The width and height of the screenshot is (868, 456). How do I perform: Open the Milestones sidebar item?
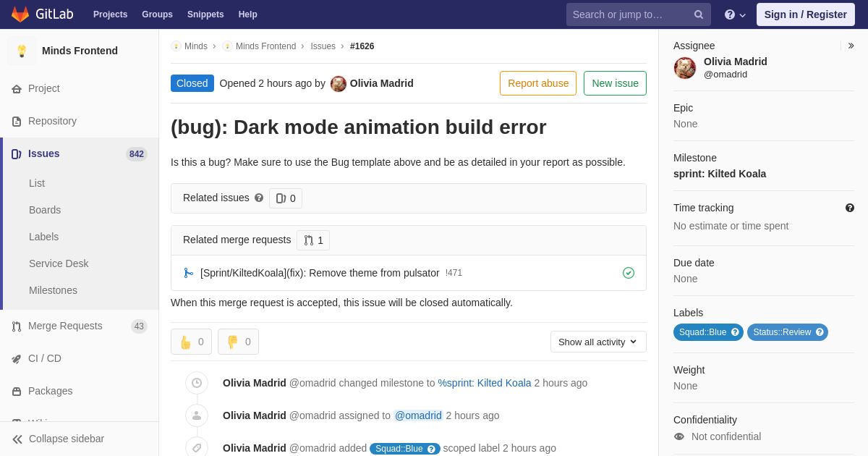click(53, 290)
